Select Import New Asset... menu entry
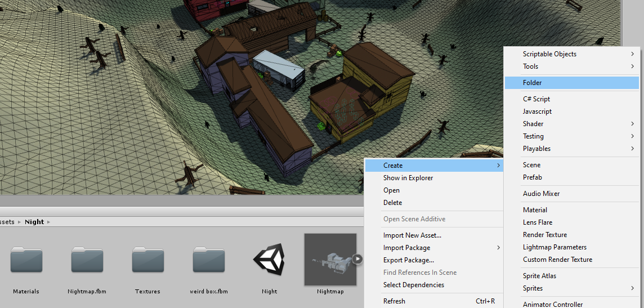The image size is (644, 308). click(434, 235)
